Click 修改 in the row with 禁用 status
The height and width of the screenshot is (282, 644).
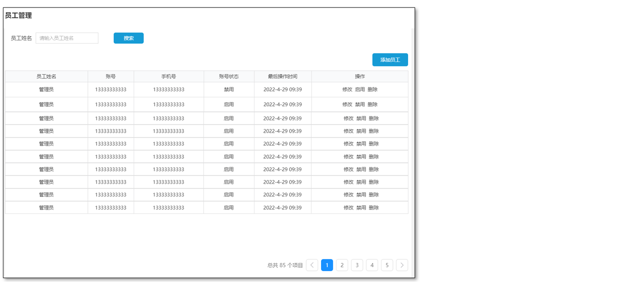(x=347, y=89)
